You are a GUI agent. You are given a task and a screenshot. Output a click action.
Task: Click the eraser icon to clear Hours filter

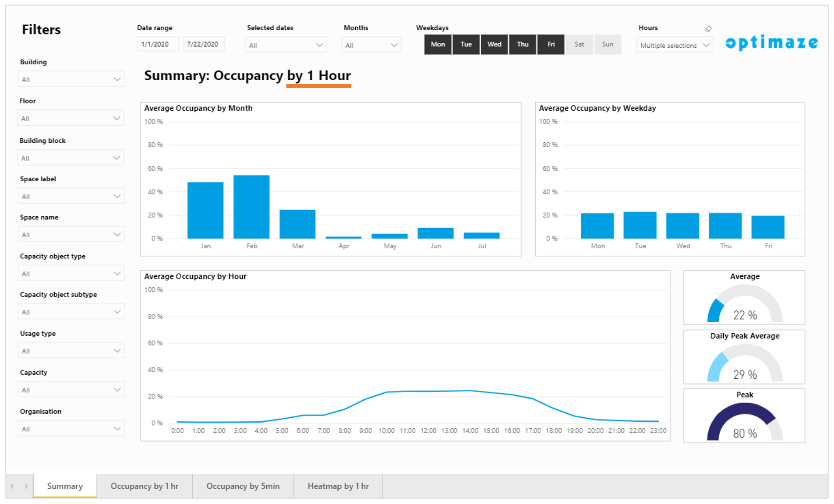(708, 29)
